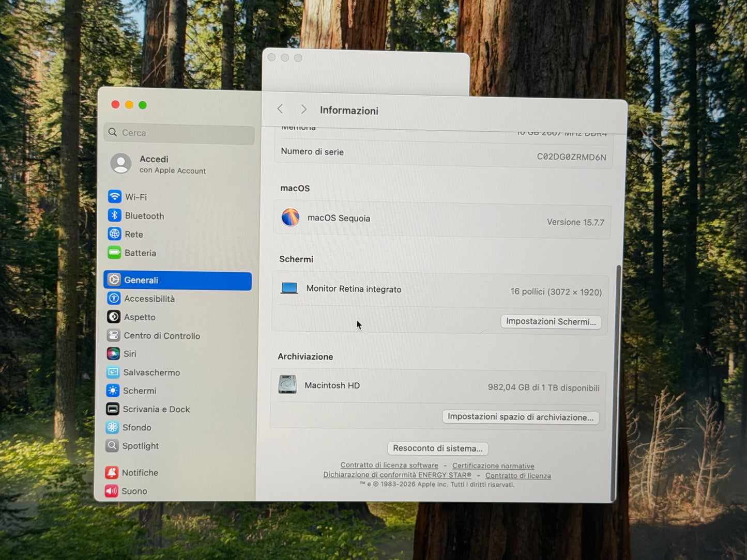Image resolution: width=747 pixels, height=560 pixels.
Task: Go forward with the right chevron
Action: (303, 110)
